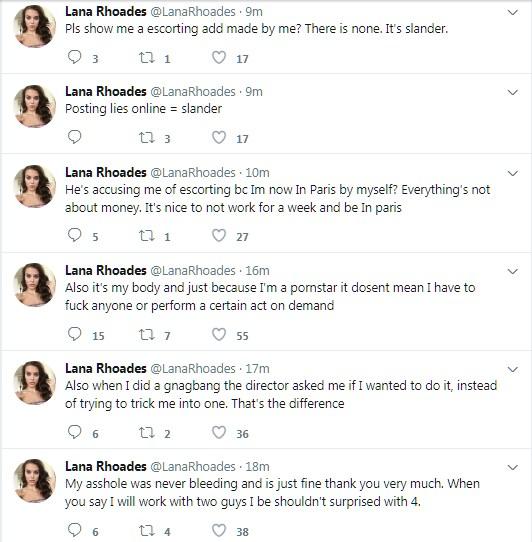This screenshot has width=532, height=542.
Task: Expand options chevron on the 18m tweet
Action: [x=513, y=467]
